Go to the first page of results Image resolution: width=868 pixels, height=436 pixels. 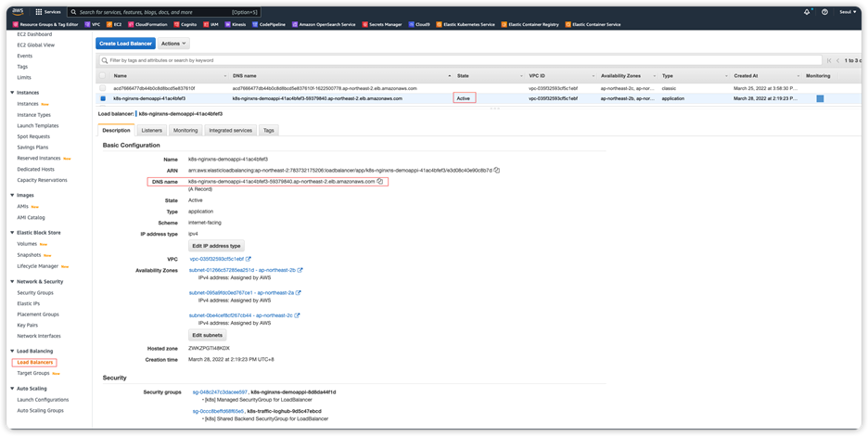829,60
